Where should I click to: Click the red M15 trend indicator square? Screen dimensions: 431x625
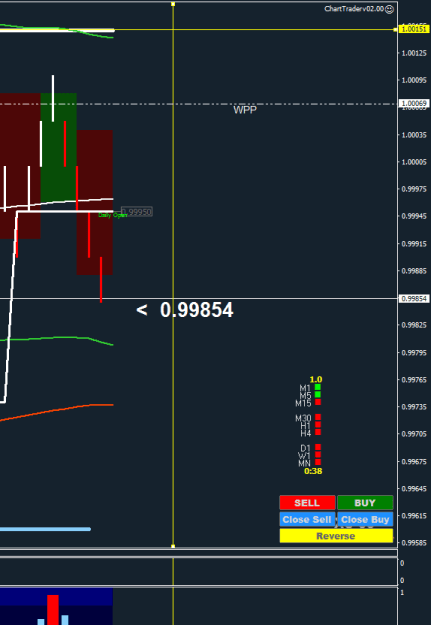coord(318,402)
